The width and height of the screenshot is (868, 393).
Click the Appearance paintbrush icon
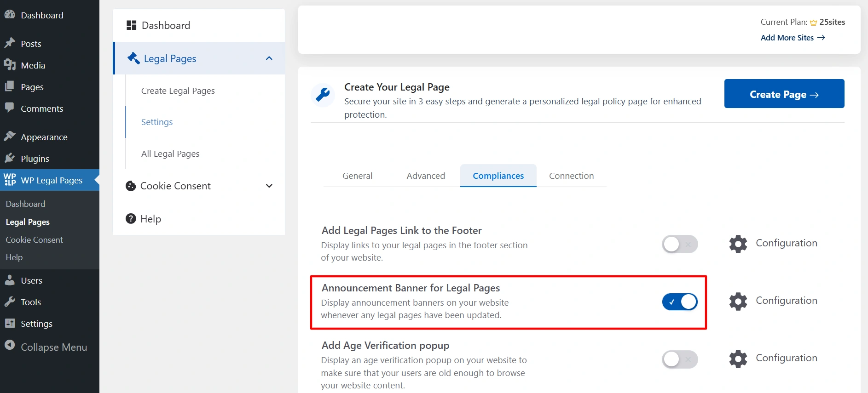(x=10, y=137)
